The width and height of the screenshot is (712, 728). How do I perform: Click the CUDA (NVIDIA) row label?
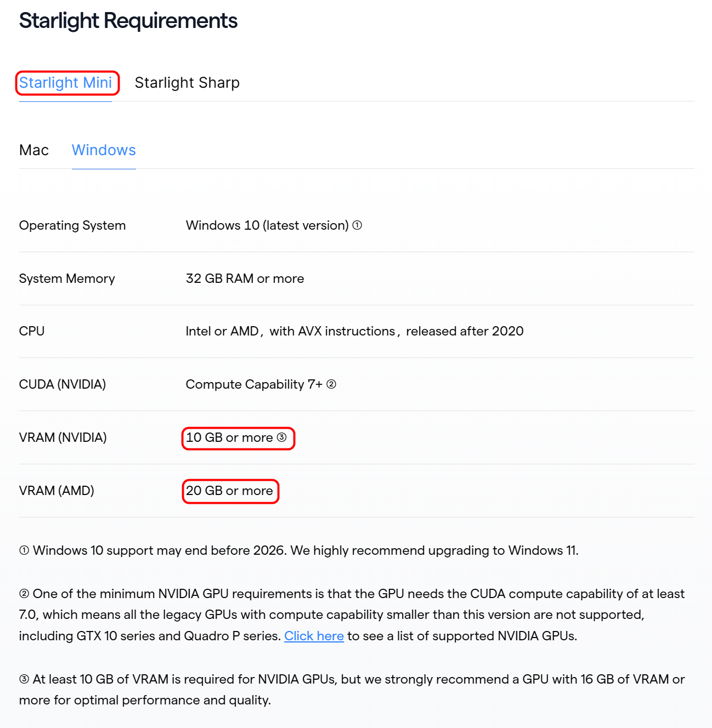[x=63, y=384]
